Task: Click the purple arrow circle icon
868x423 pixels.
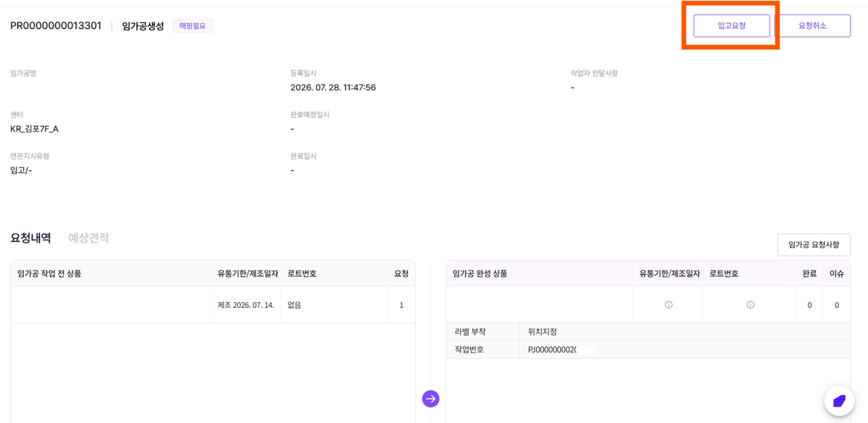Action: (x=431, y=399)
